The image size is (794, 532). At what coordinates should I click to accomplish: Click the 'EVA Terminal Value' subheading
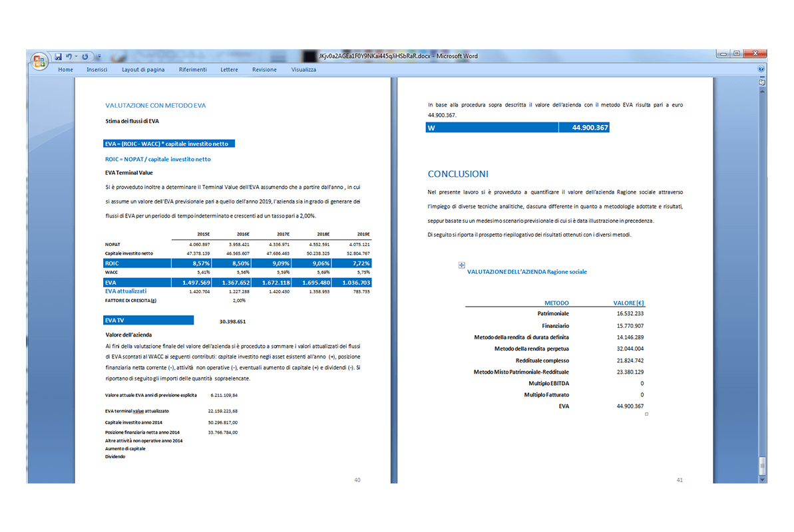[128, 173]
